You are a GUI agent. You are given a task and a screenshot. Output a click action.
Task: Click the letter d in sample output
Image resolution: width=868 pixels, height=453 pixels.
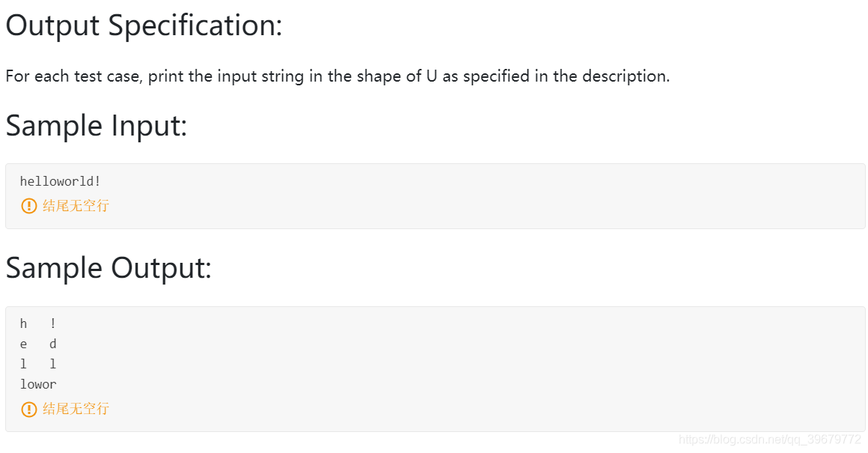(x=53, y=344)
